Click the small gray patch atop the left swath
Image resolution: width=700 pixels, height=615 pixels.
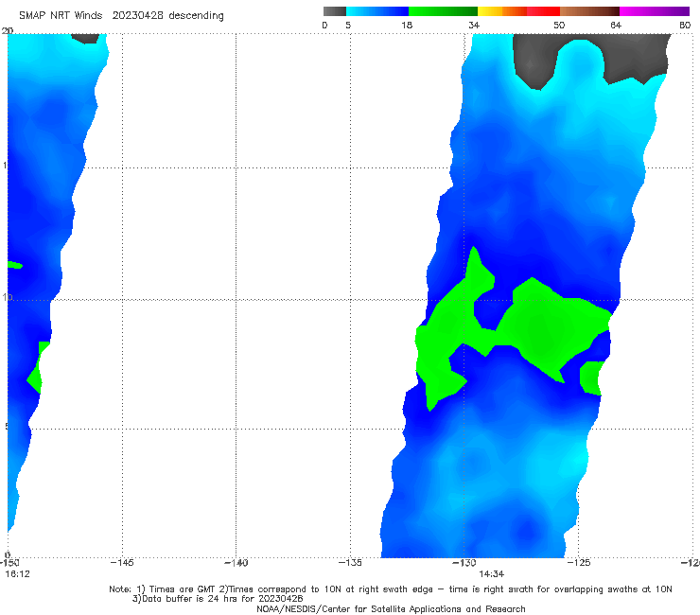click(x=86, y=38)
